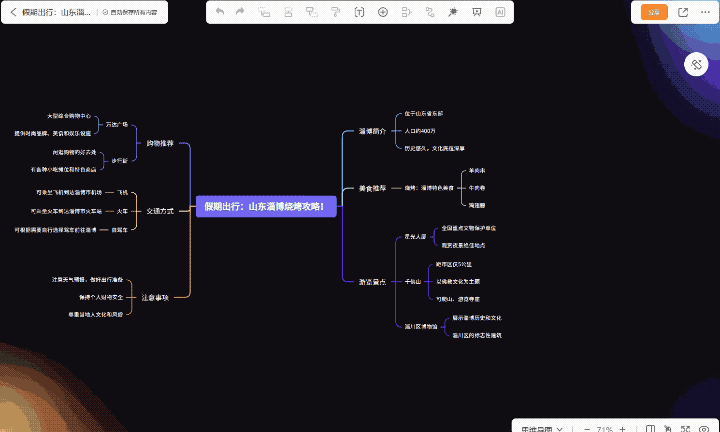Select the 万达广场 node
The image size is (720, 432).
[117, 124]
